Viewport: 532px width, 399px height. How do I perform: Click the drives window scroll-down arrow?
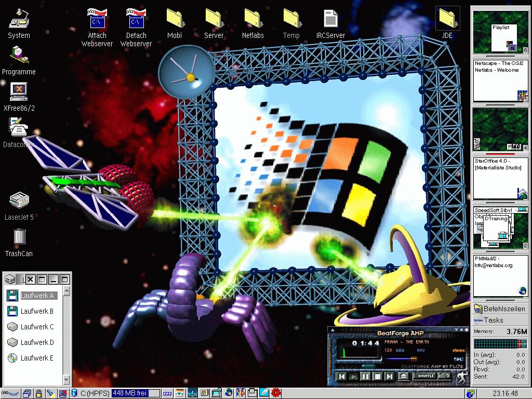66,380
